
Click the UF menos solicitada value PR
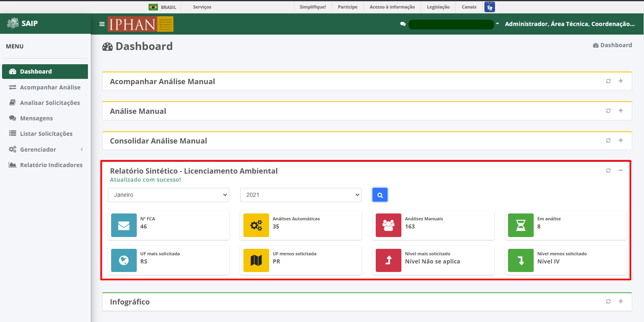(x=276, y=261)
